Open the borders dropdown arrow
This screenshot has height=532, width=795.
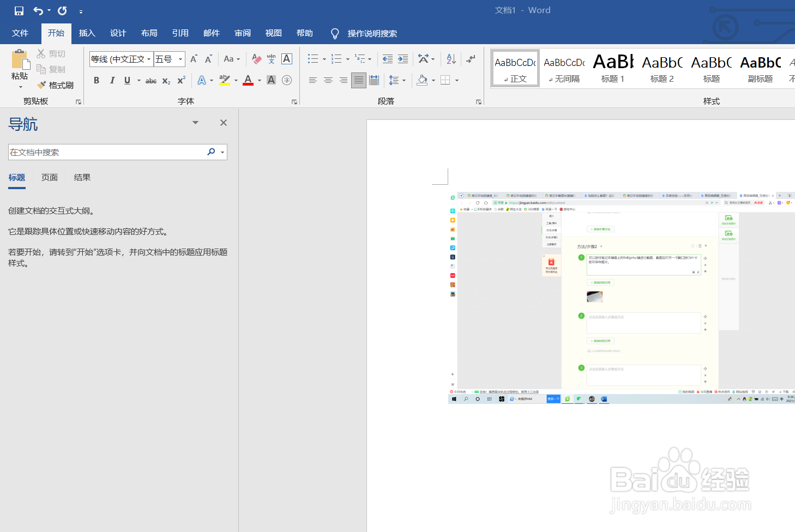(457, 81)
